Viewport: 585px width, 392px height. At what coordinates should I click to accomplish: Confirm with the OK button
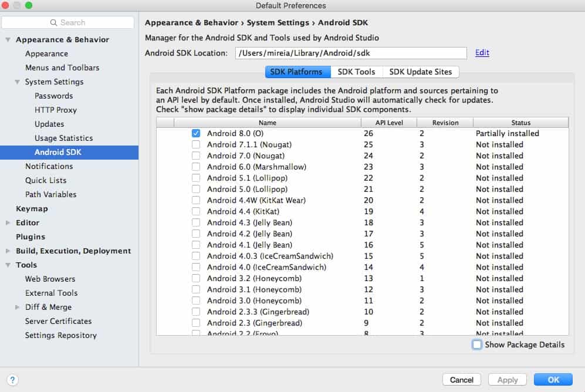tap(553, 380)
